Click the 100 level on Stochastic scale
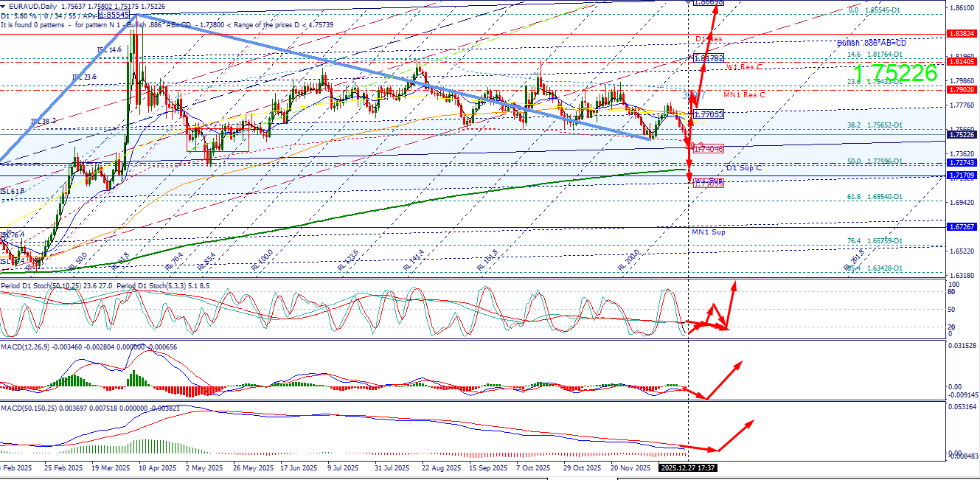980x480 pixels. point(953,284)
